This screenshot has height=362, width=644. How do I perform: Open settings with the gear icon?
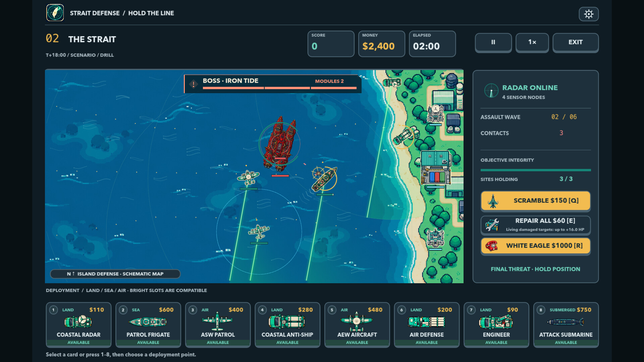point(589,14)
